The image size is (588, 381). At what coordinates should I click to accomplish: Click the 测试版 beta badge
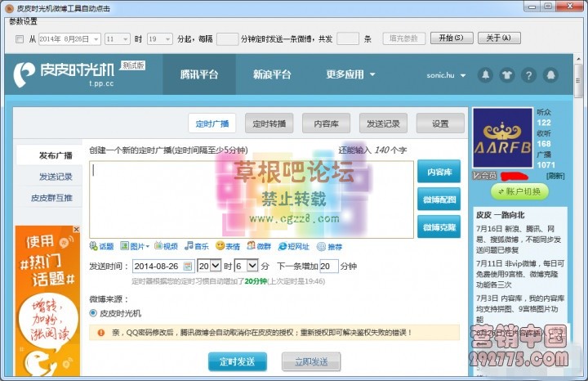133,65
